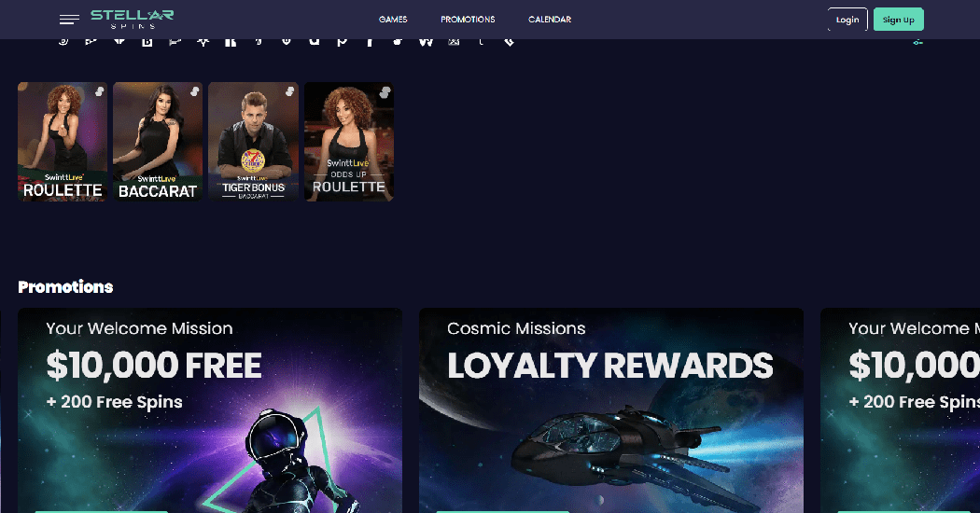The width and height of the screenshot is (980, 513).
Task: Open the Calendar nav item
Action: tap(550, 20)
